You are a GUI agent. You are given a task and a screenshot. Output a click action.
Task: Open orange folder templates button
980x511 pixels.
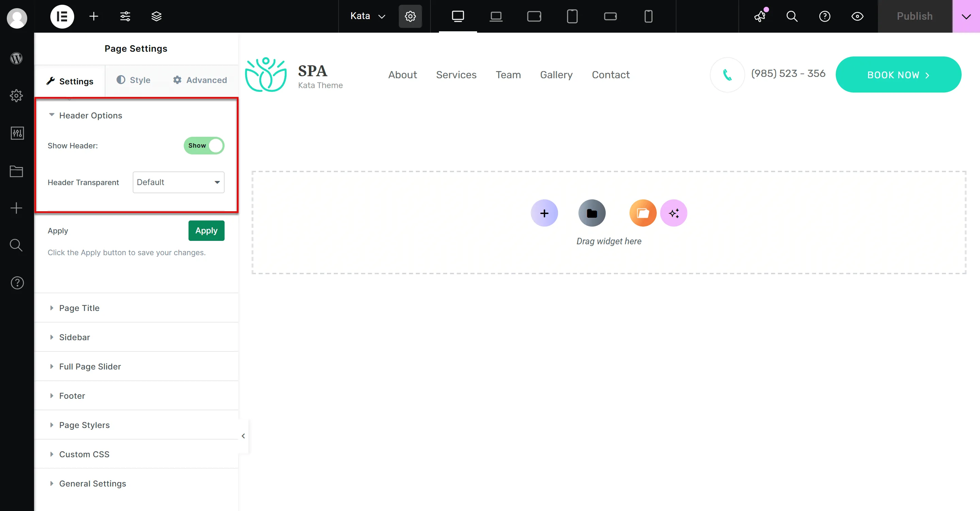pyautogui.click(x=643, y=213)
